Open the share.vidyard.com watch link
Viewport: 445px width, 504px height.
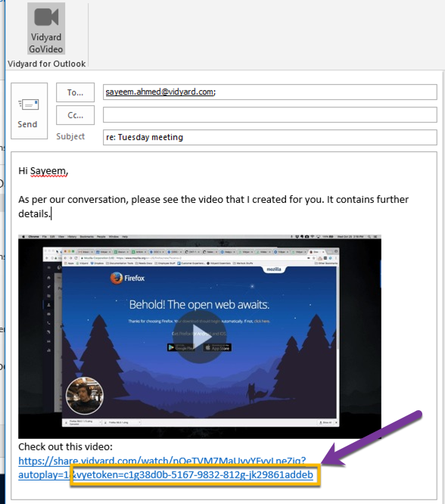[165, 468]
